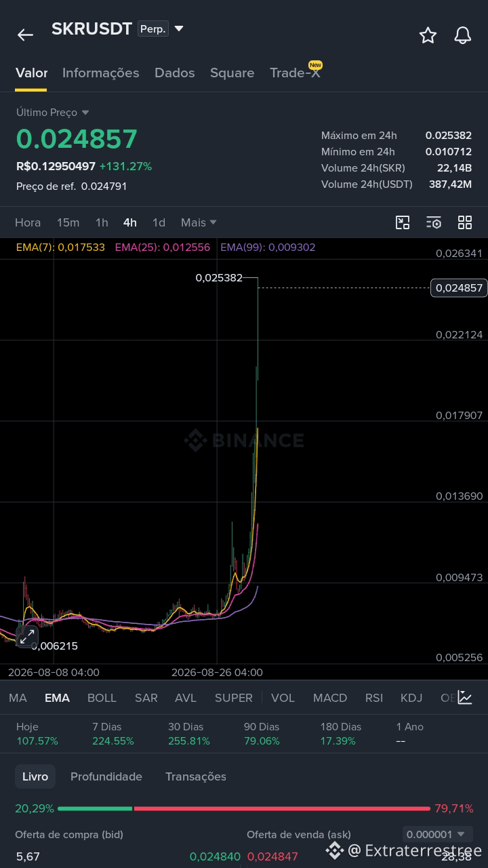Screen dimensions: 488x868
Task: Open the Dados tab
Action: [x=174, y=73]
